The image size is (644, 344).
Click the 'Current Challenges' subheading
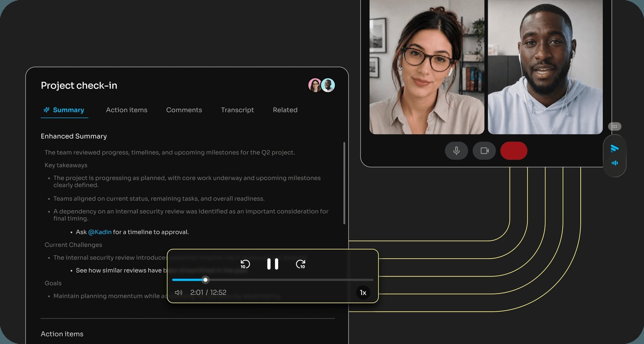point(73,245)
